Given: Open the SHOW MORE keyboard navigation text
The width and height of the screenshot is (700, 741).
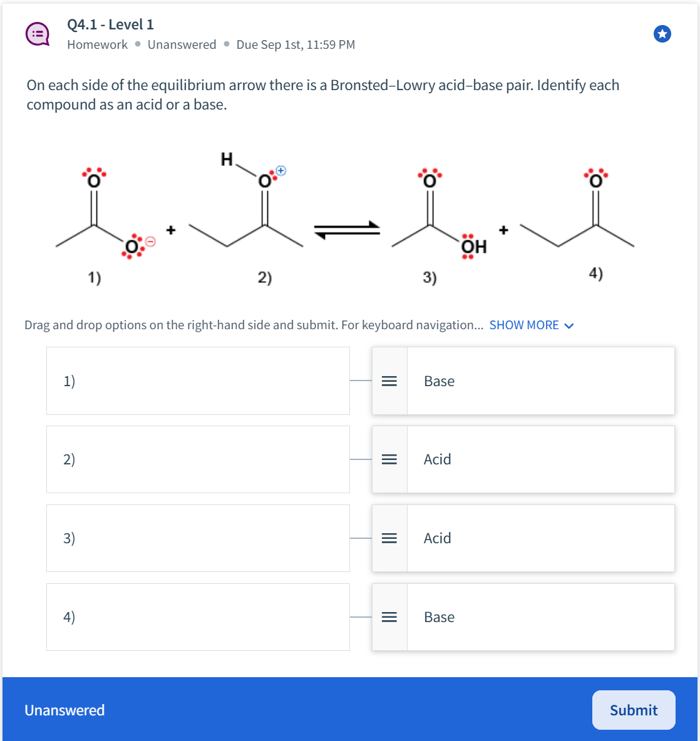Looking at the screenshot, I should (x=525, y=325).
